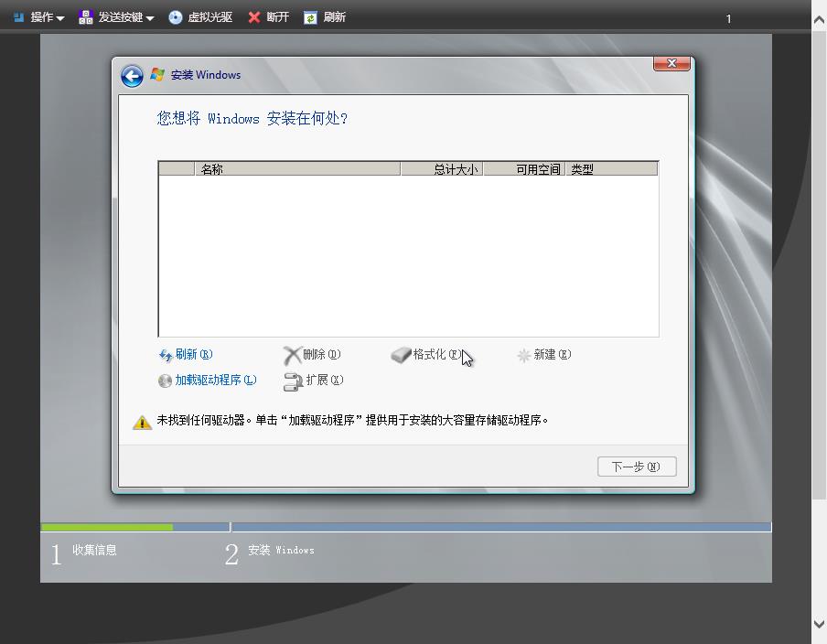
Task: Click the 安装 Windows step 2 label
Action: tap(281, 550)
